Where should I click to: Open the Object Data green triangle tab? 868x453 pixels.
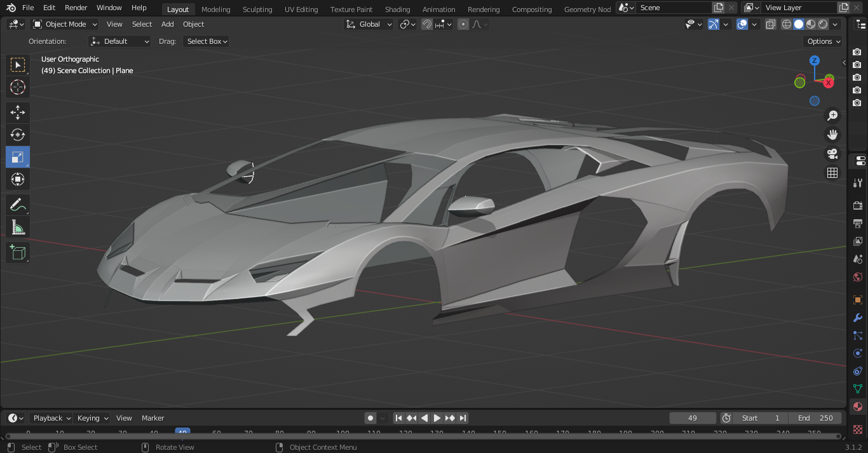tap(858, 389)
